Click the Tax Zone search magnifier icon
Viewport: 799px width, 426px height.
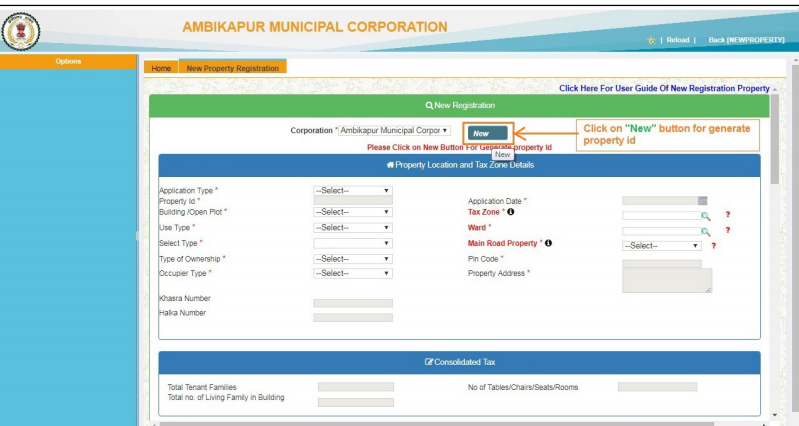coord(705,216)
